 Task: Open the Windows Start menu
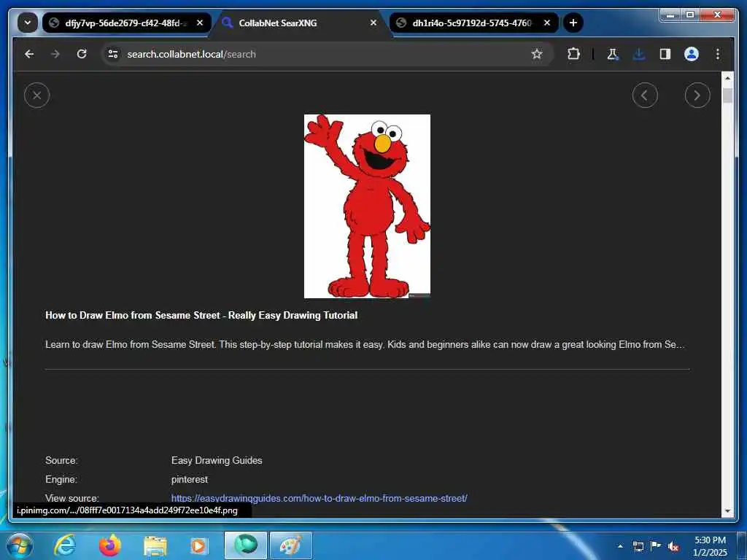click(18, 545)
